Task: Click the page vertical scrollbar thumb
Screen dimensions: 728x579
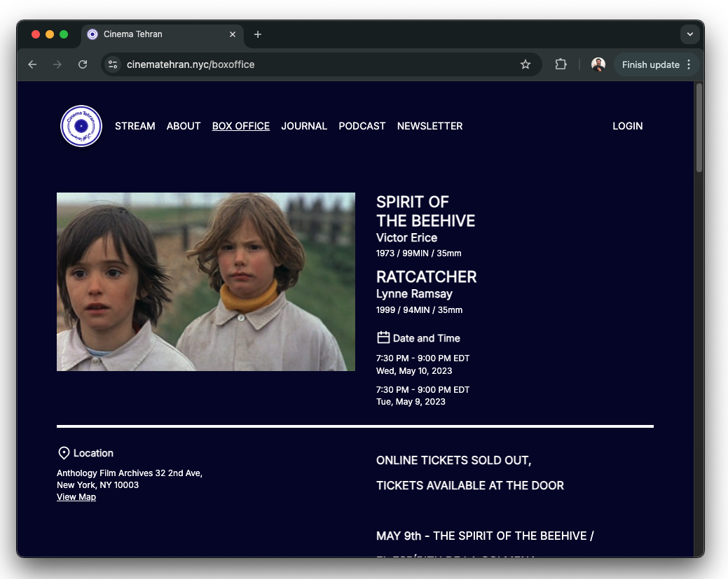Action: tap(699, 128)
